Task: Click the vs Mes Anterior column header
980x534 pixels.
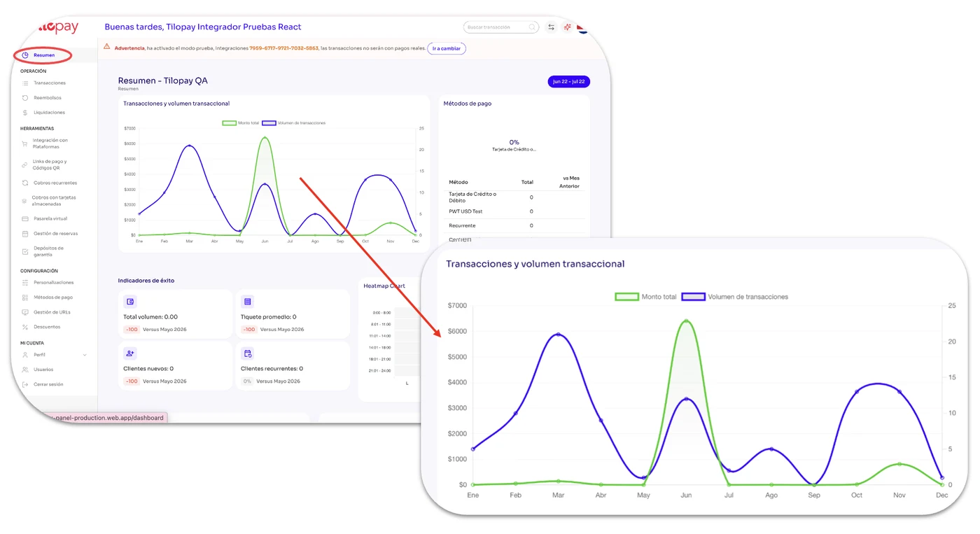Action: [569, 182]
